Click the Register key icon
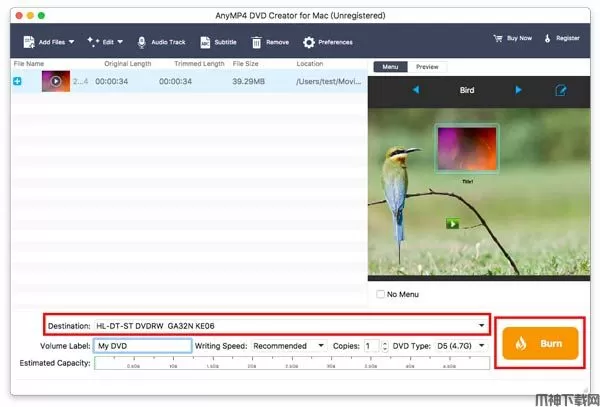 pos(547,38)
